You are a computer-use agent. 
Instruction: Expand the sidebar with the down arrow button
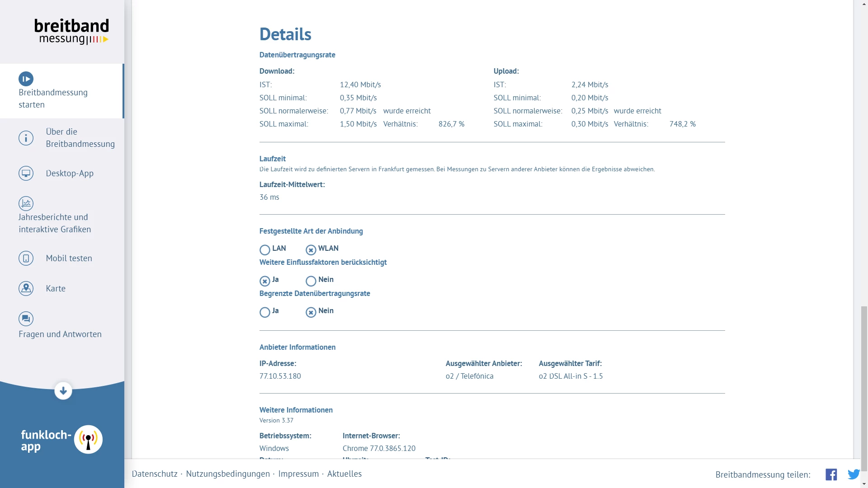[x=63, y=391]
